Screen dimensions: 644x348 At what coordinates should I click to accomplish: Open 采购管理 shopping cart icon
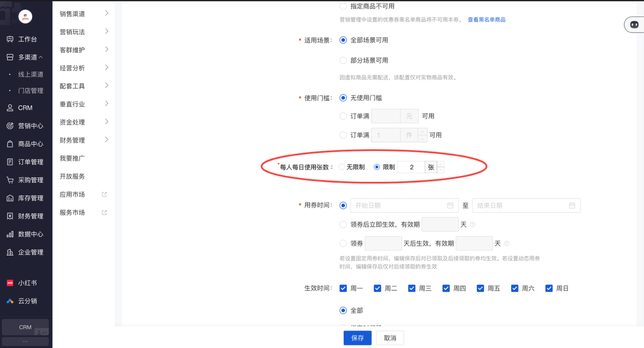[x=10, y=180]
